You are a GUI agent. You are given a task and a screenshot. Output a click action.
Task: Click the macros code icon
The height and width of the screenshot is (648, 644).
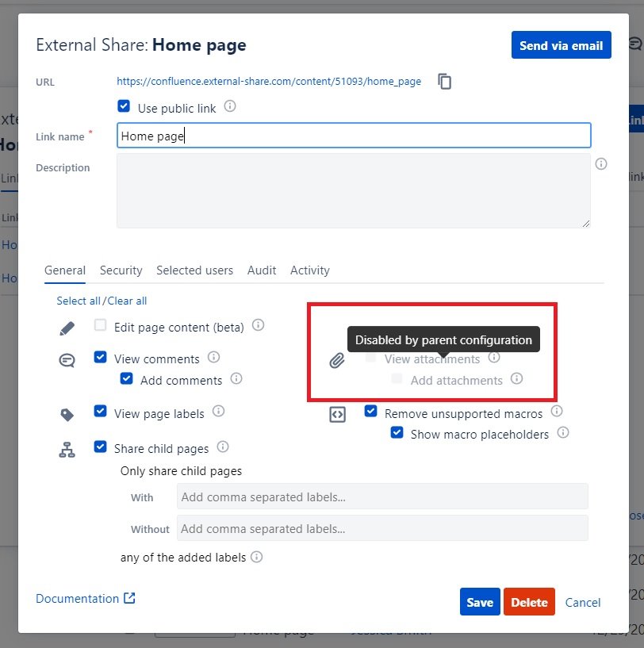click(x=337, y=415)
